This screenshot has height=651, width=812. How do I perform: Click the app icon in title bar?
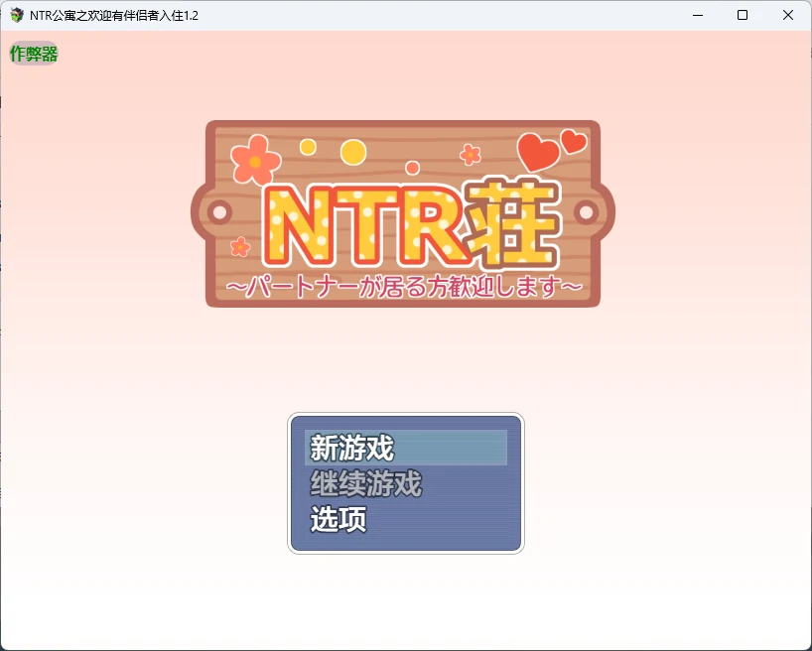click(x=17, y=15)
